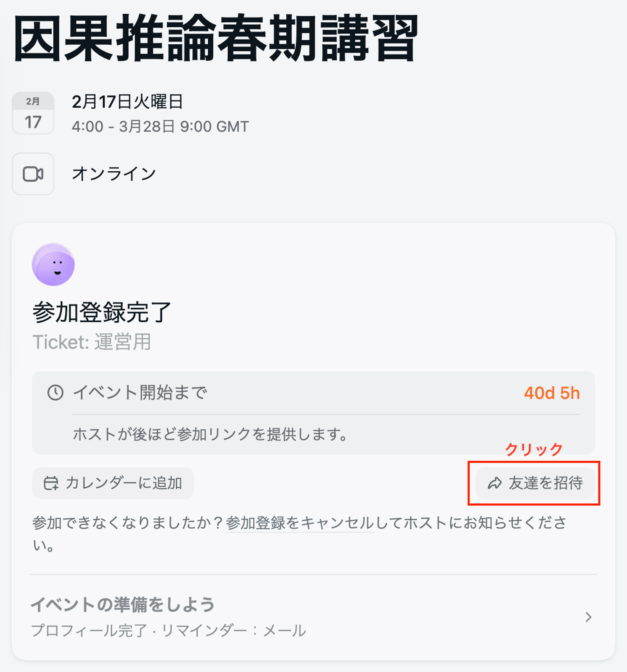Follow the 参加登録をキャンセル link
This screenshot has width=627, height=672.
tap(300, 523)
